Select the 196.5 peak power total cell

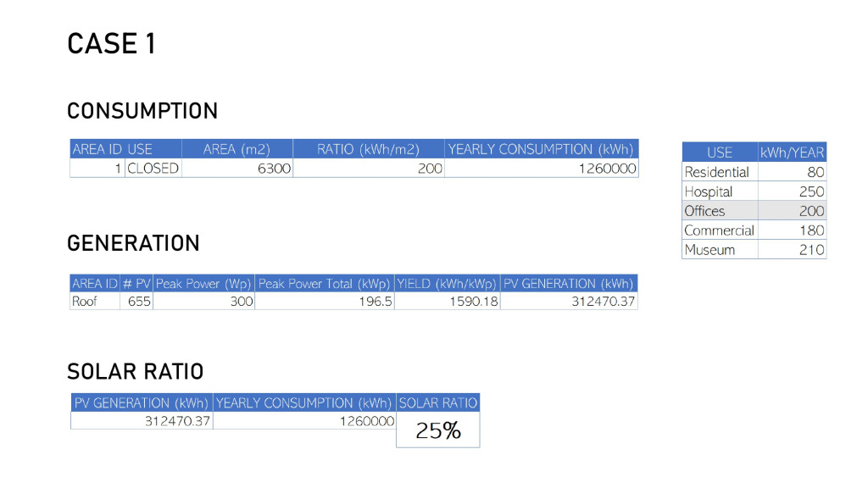coord(325,301)
